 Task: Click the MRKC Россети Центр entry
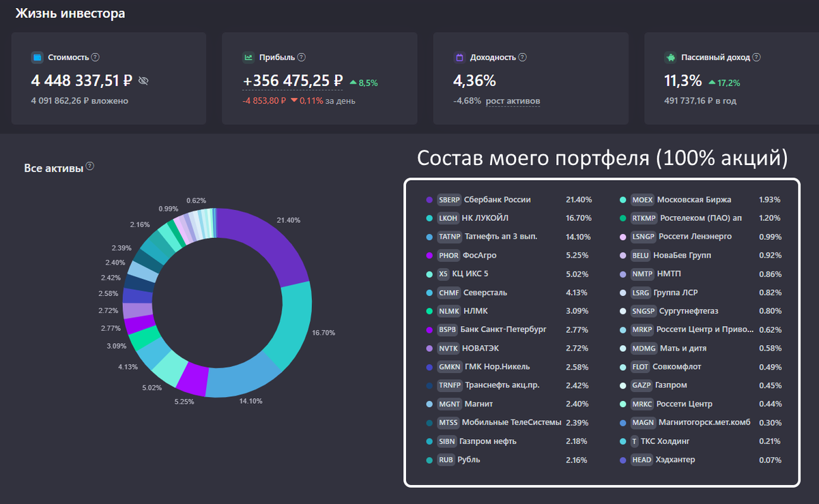point(701,404)
